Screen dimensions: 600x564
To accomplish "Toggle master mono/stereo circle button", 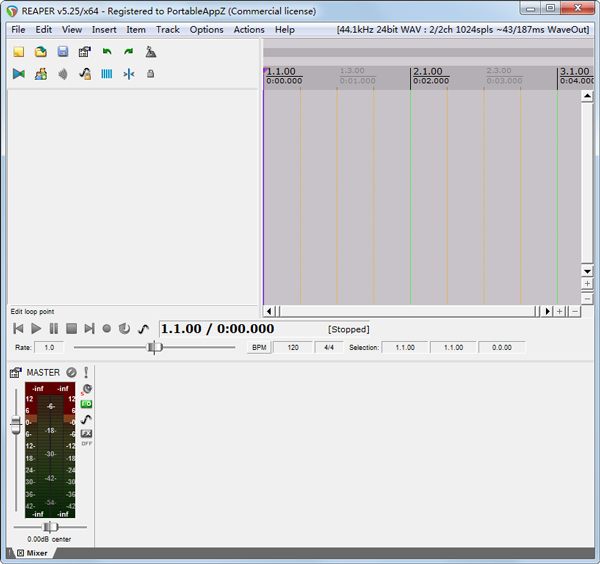I will (71, 373).
